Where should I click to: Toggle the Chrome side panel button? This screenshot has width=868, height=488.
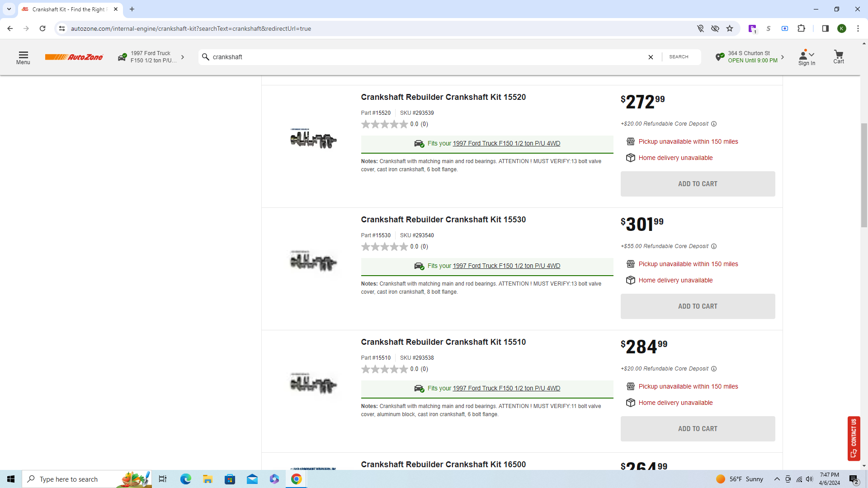pyautogui.click(x=825, y=28)
